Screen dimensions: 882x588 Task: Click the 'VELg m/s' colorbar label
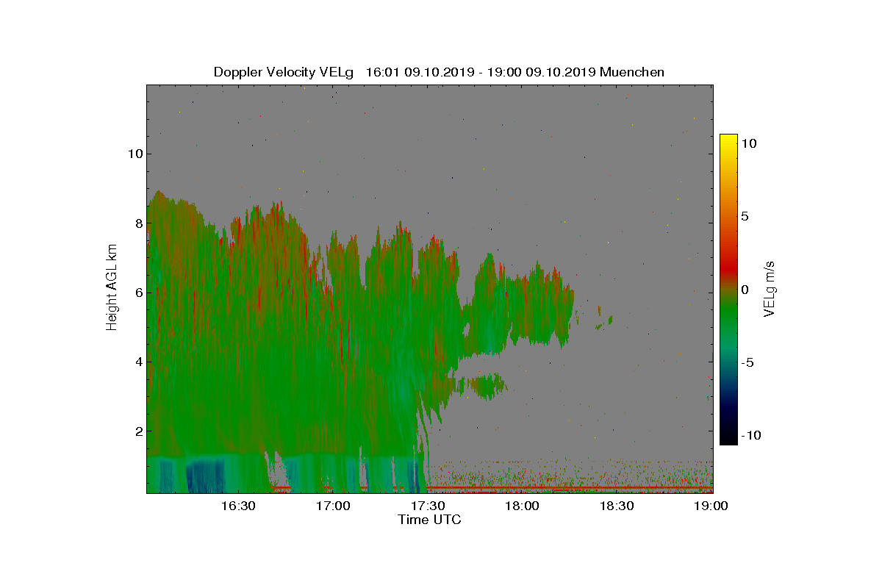click(770, 288)
